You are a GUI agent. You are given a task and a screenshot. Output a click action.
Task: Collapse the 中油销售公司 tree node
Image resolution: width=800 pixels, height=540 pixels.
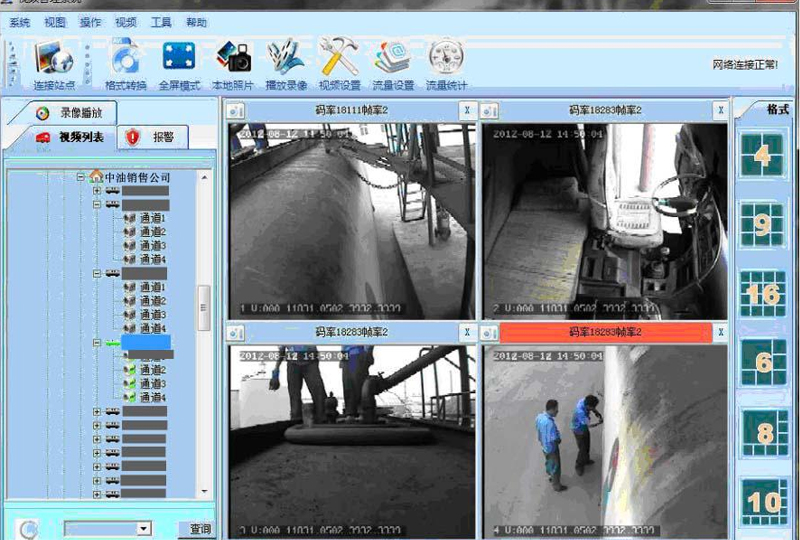(x=80, y=177)
